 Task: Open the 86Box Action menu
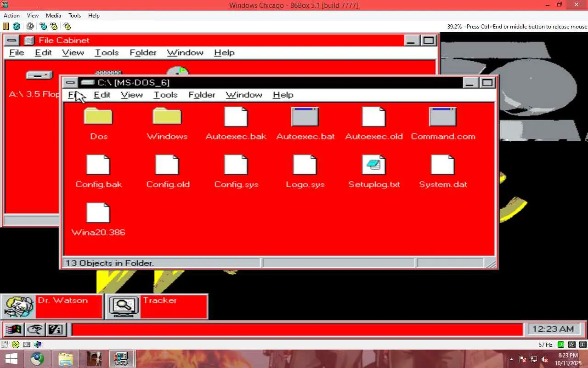pos(11,15)
